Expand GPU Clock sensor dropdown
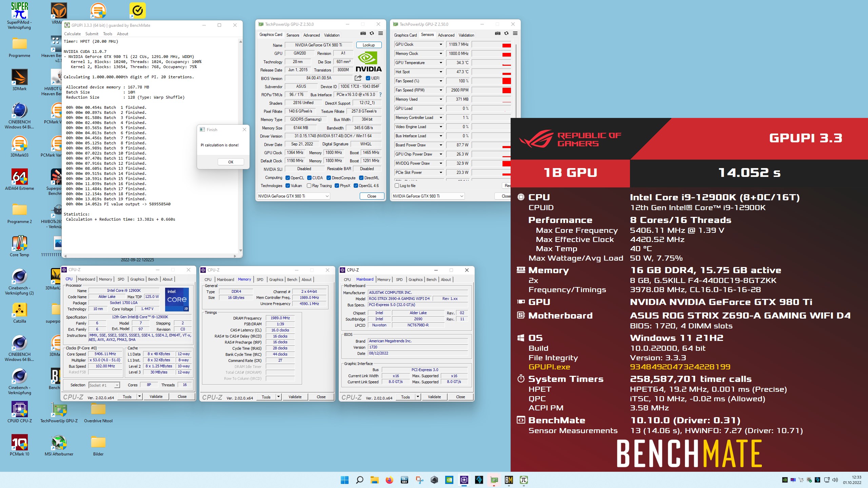Screen dimensions: 868x488 tap(441, 44)
